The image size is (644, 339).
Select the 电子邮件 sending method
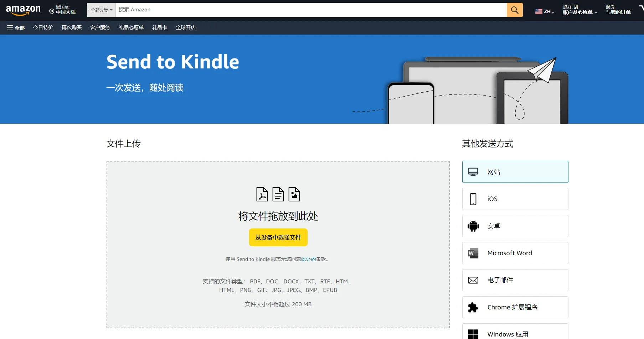(515, 280)
